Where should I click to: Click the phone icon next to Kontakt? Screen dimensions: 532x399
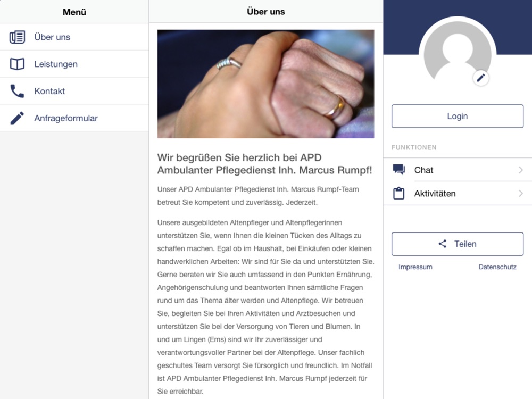[17, 91]
